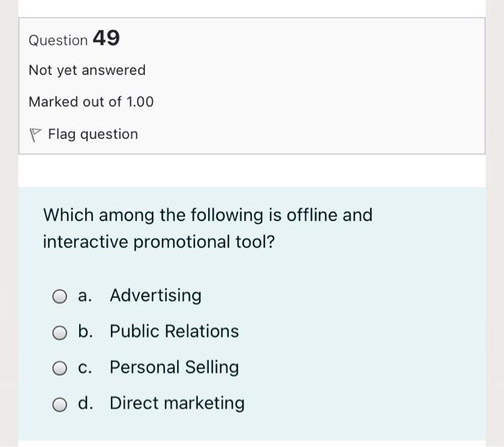The width and height of the screenshot is (504, 447).
Task: Click the letter "a." option marker
Action: click(85, 296)
